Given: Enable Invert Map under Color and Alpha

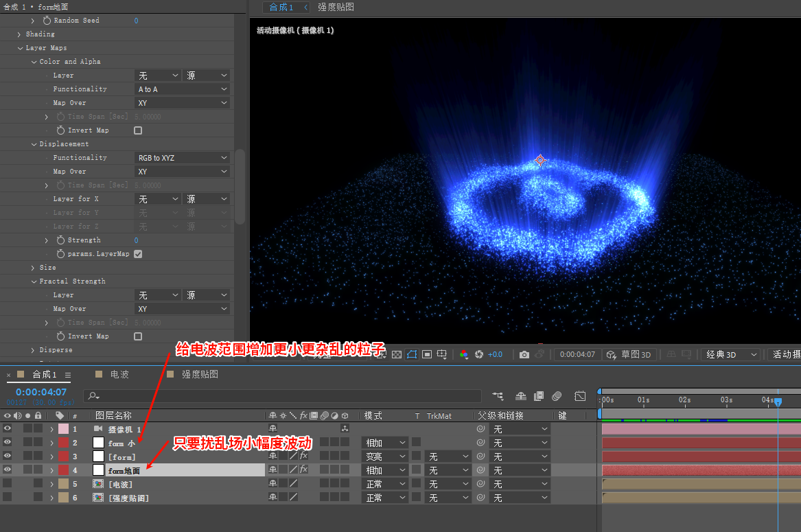Looking at the screenshot, I should click(x=138, y=130).
